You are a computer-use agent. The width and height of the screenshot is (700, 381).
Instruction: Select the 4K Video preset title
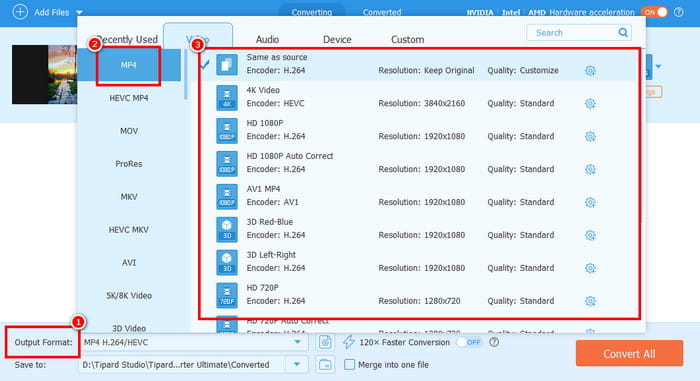pos(263,90)
